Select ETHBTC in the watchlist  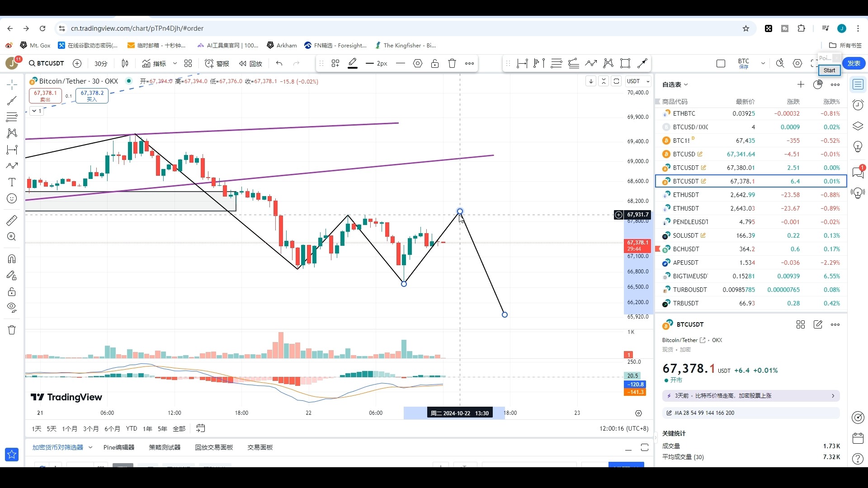(x=751, y=113)
